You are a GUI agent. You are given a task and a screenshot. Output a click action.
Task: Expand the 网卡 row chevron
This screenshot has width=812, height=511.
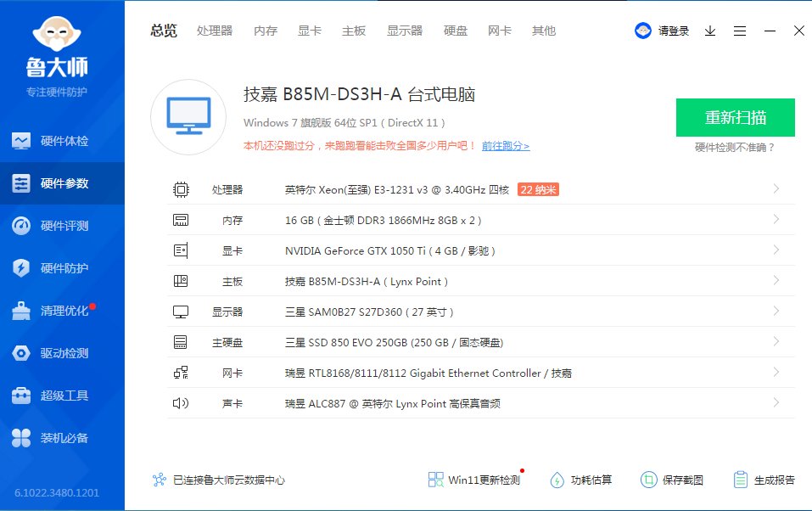click(776, 372)
